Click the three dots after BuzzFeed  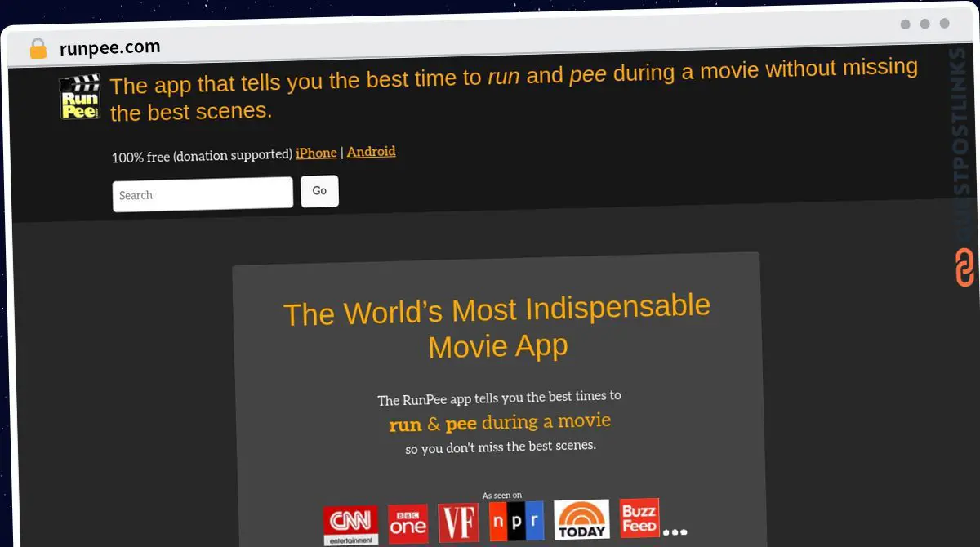(x=675, y=531)
